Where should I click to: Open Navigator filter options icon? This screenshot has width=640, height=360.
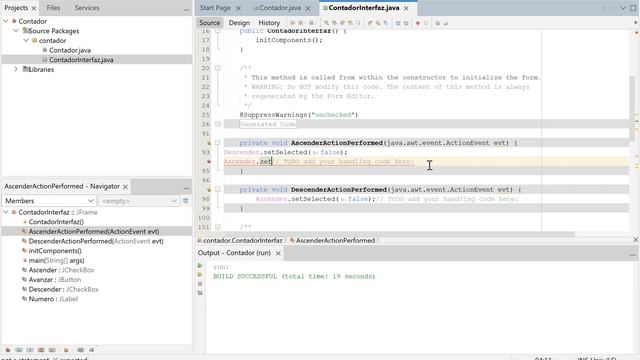tap(186, 201)
